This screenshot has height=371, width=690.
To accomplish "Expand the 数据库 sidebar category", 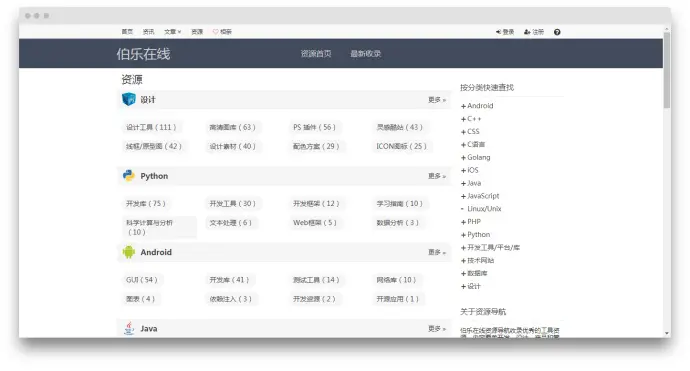I will click(x=474, y=273).
